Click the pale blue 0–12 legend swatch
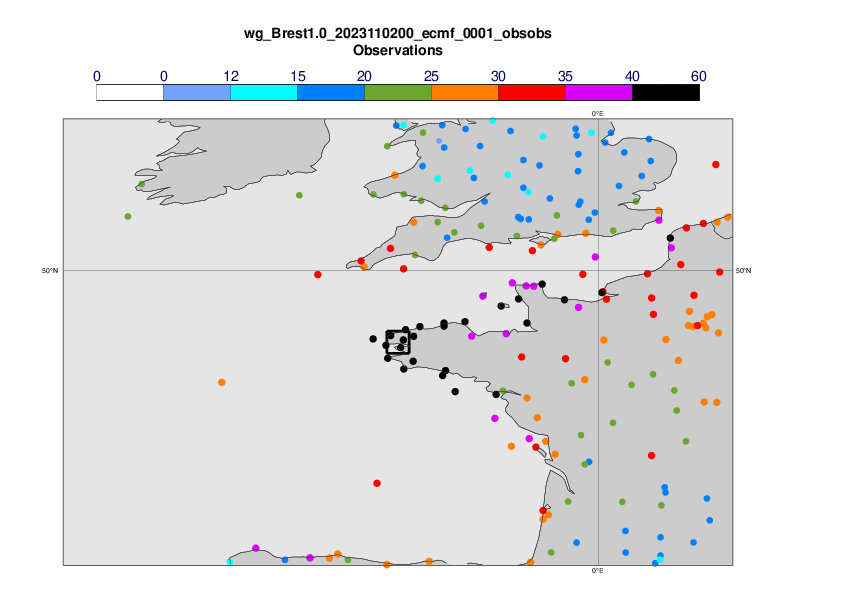This screenshot has height=596, width=842. point(197,92)
